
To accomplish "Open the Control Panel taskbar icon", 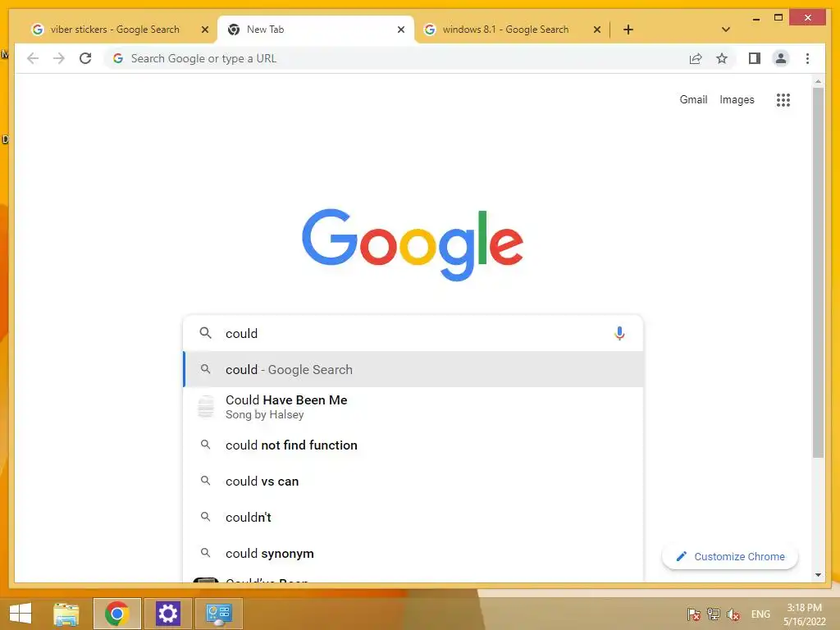I will [218, 614].
